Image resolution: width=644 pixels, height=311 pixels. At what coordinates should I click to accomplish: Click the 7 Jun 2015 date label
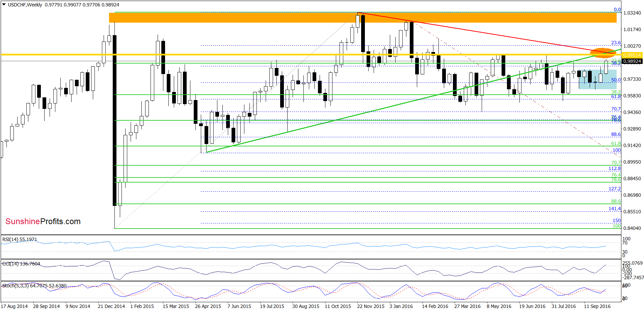click(x=239, y=306)
